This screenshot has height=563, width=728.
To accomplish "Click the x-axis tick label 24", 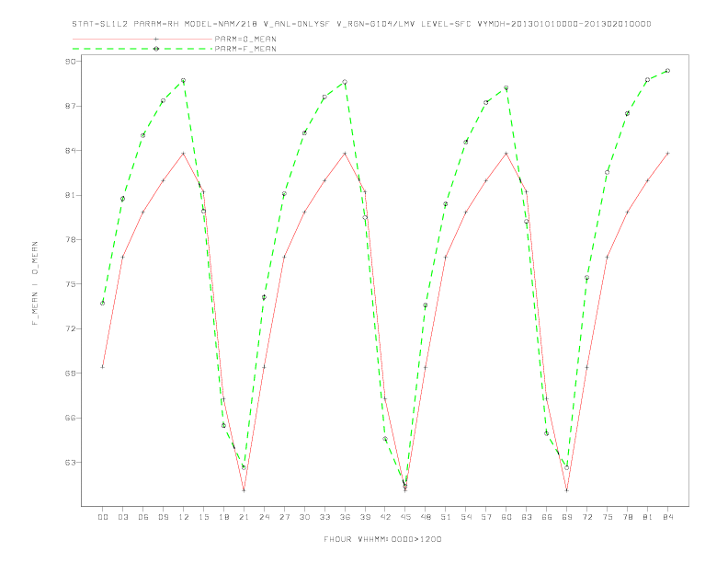I will click(264, 517).
